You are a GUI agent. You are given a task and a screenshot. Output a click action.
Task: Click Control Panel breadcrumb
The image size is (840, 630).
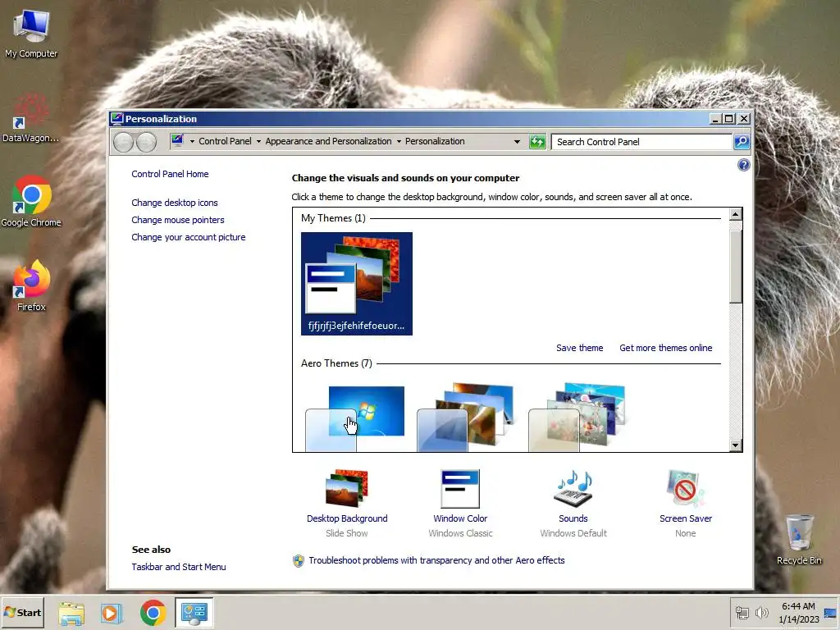(x=225, y=141)
